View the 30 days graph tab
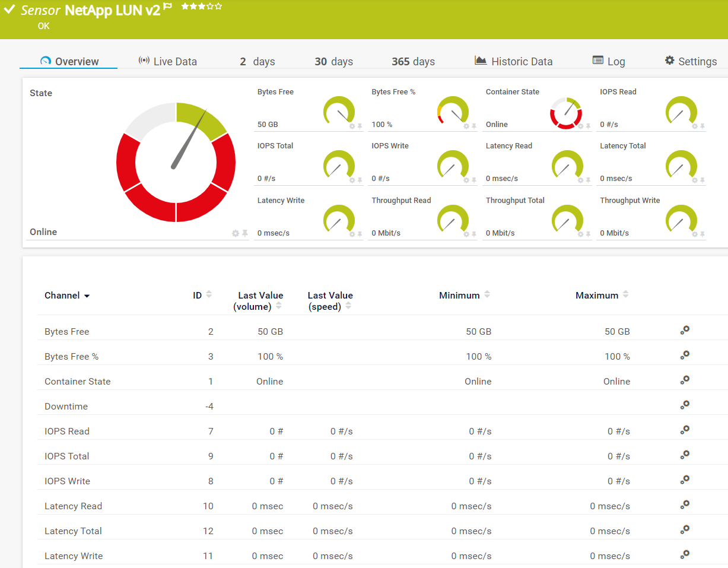This screenshot has width=728, height=568. (x=333, y=61)
